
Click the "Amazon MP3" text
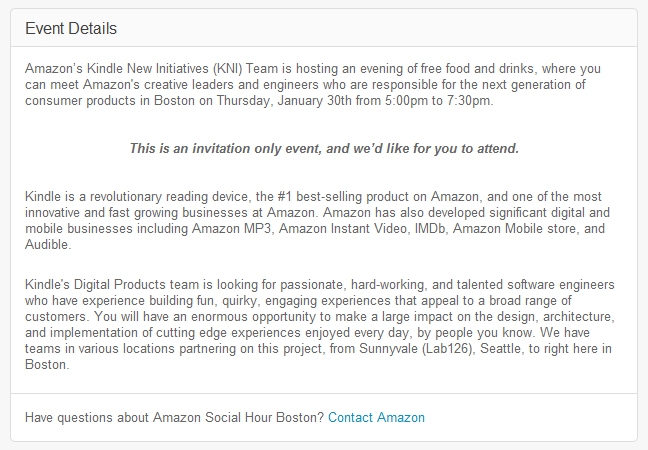pyautogui.click(x=231, y=229)
